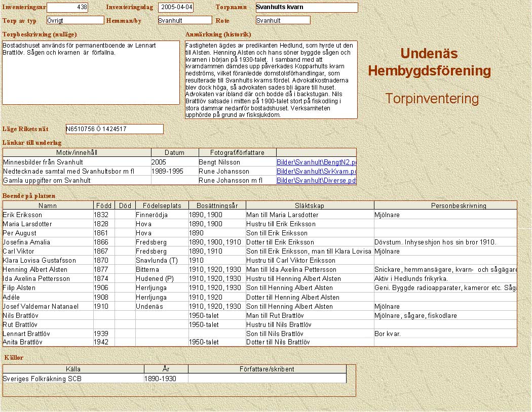
Task: Click the Hemman/by field
Action: pyautogui.click(x=184, y=20)
